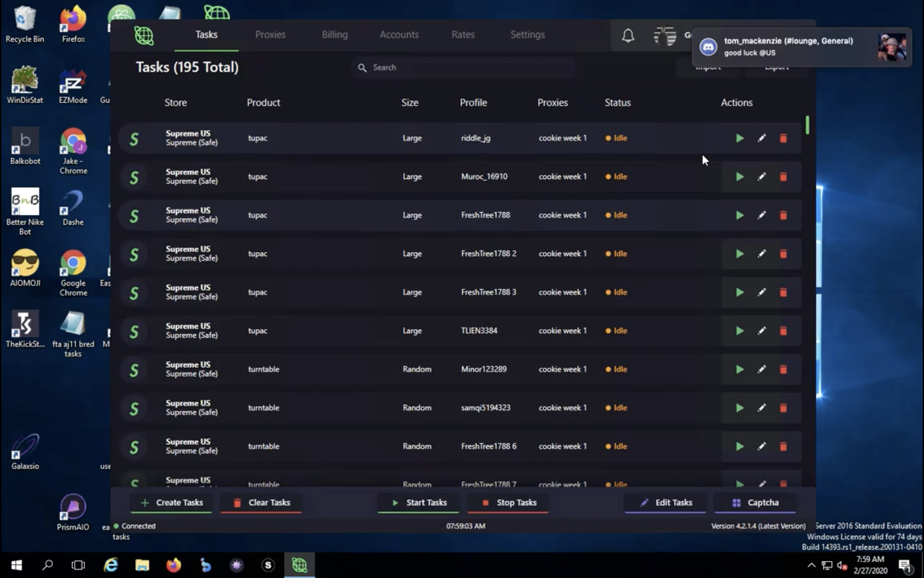Switch to the Tasks tab

coord(207,35)
